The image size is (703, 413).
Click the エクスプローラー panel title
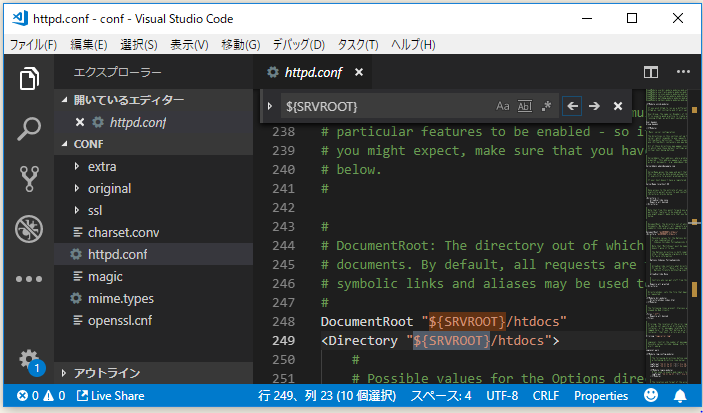tap(117, 73)
